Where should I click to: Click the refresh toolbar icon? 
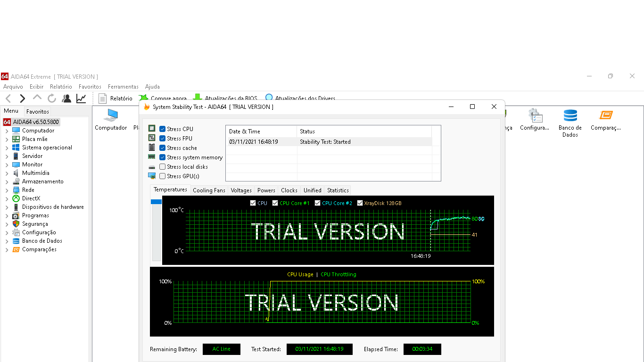pos(52,99)
